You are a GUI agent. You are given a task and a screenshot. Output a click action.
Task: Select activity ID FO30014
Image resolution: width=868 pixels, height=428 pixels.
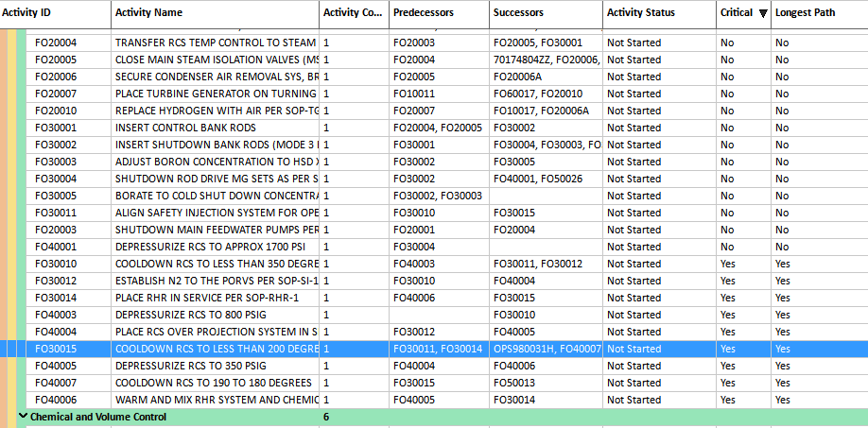click(56, 298)
